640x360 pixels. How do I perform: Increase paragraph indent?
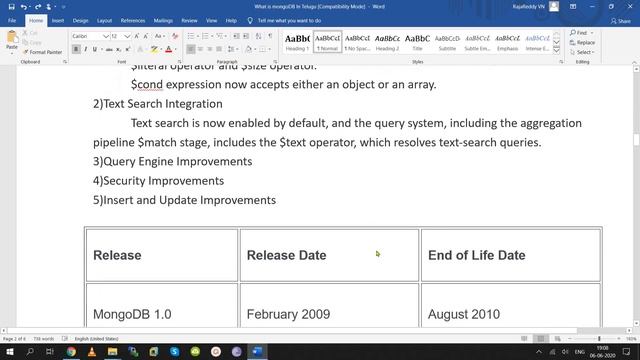click(246, 36)
